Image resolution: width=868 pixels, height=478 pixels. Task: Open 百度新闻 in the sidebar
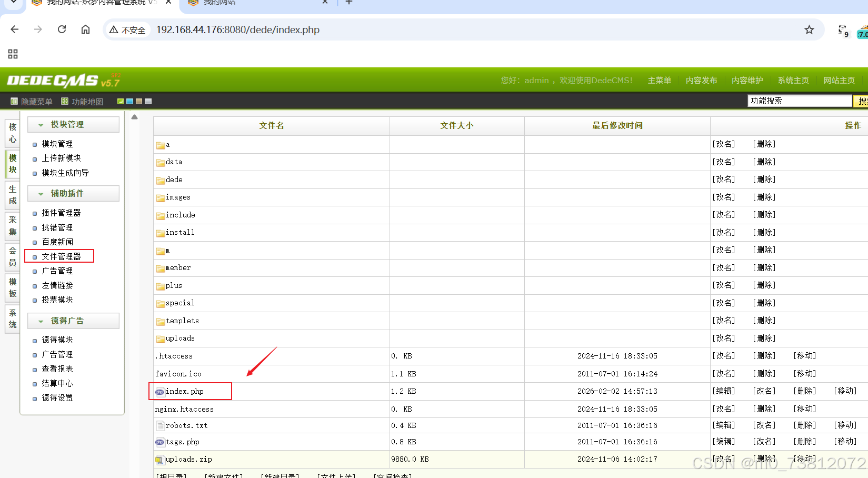[57, 242]
